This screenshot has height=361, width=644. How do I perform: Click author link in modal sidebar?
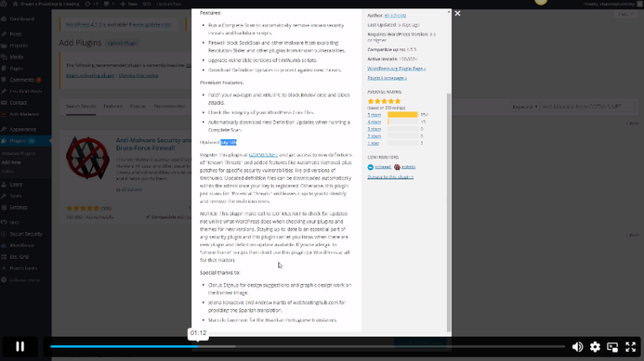tap(395, 16)
